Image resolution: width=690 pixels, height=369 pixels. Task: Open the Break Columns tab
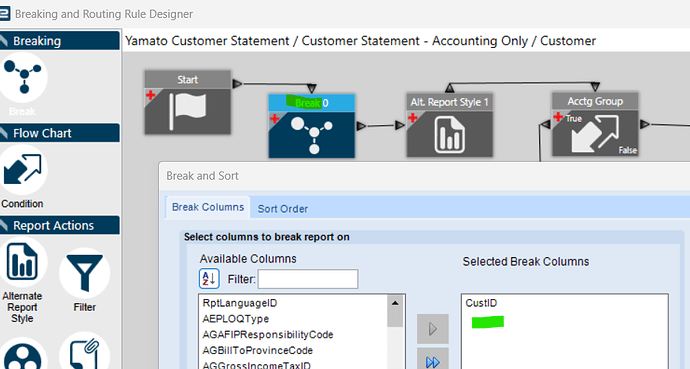(208, 207)
